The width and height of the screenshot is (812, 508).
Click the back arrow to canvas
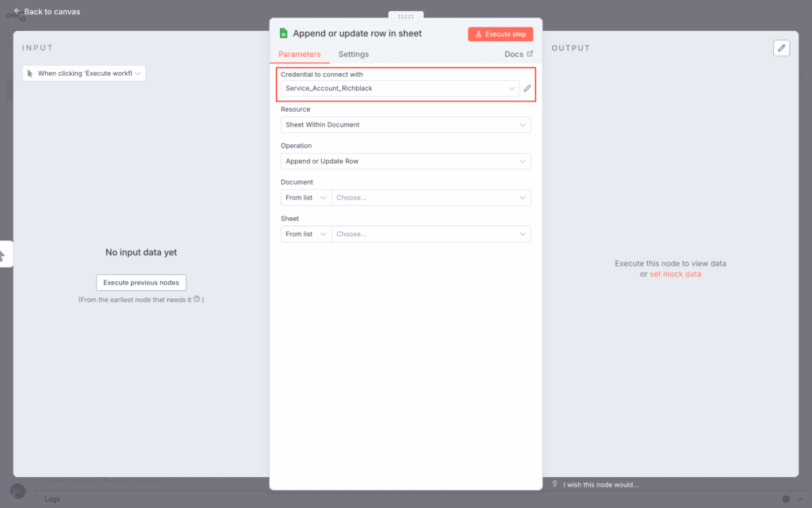(17, 11)
